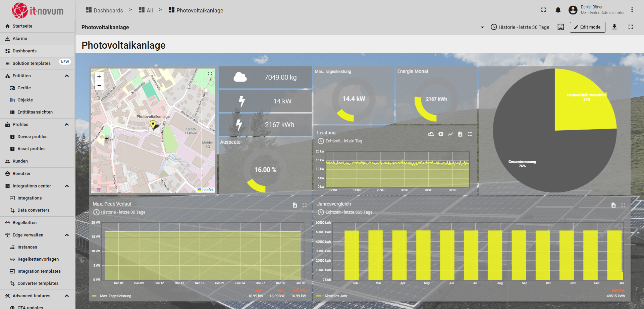Screen dimensions: 644x309
Task: Collapse the Integrations center section
Action: (x=67, y=186)
